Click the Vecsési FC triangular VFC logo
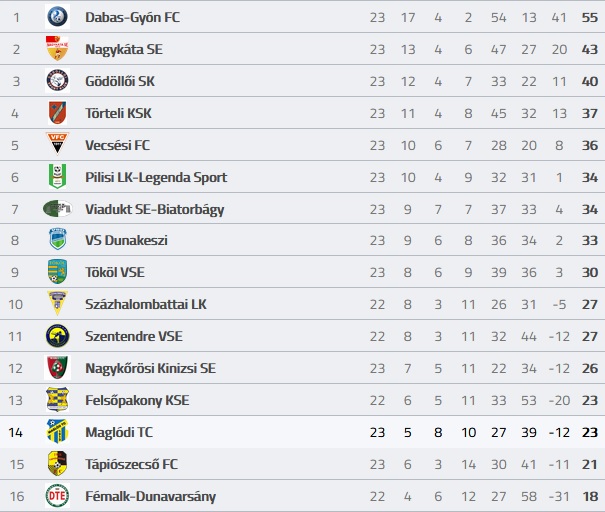 click(x=57, y=144)
